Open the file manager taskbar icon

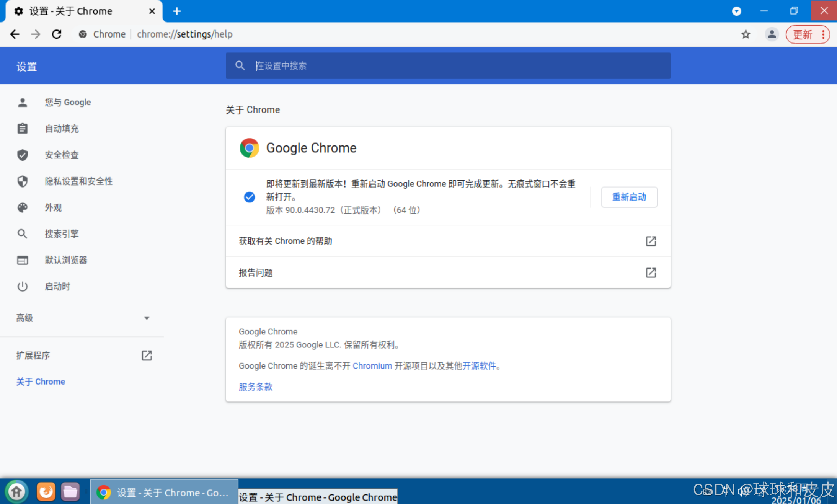(x=70, y=491)
